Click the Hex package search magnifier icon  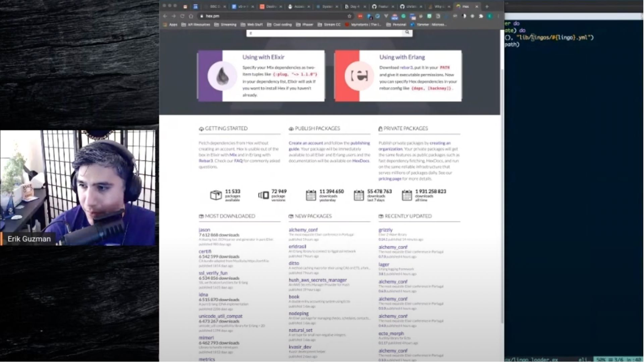pos(407,33)
